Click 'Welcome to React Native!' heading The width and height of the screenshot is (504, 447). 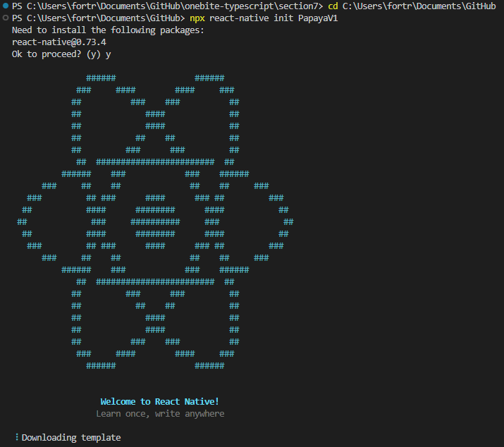coord(160,402)
